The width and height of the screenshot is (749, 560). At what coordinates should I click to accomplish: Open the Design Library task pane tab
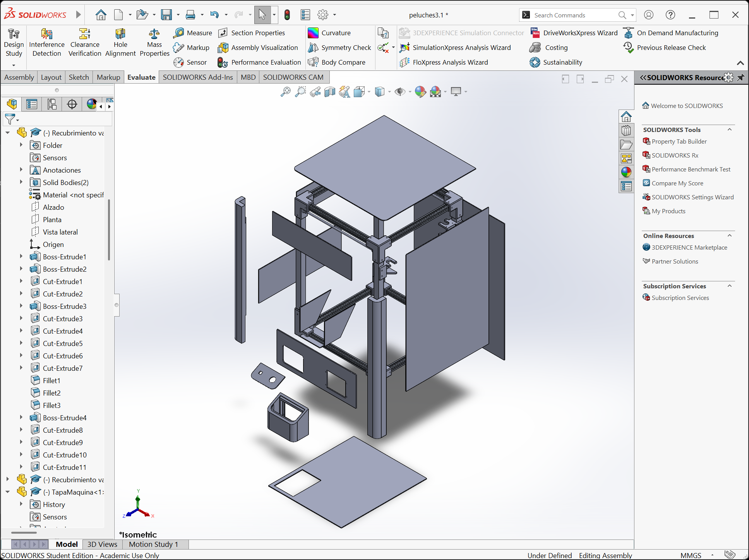(x=626, y=130)
